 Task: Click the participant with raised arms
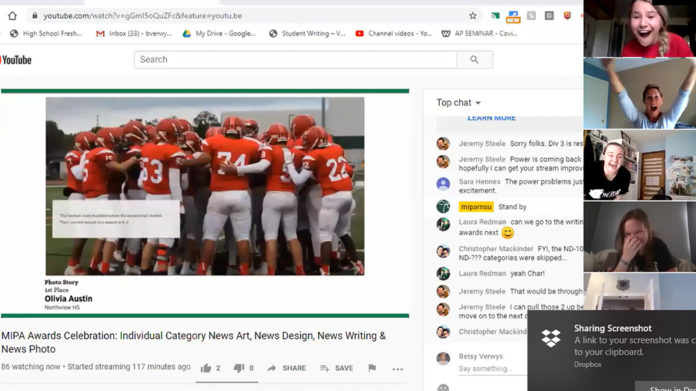640,94
